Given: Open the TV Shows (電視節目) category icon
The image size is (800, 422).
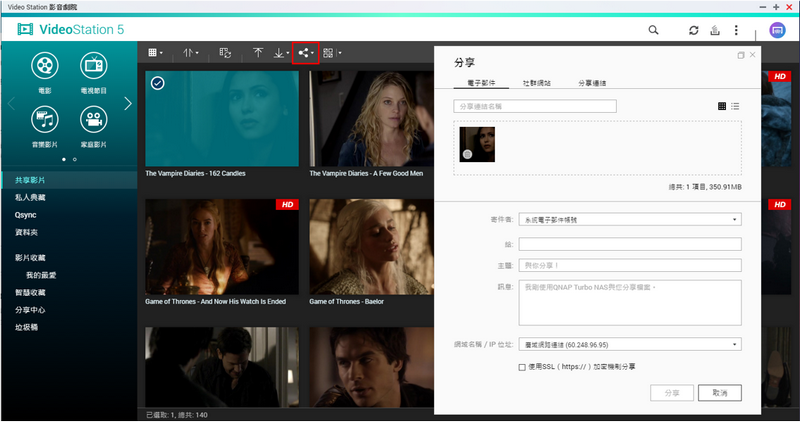Looking at the screenshot, I should 94,65.
